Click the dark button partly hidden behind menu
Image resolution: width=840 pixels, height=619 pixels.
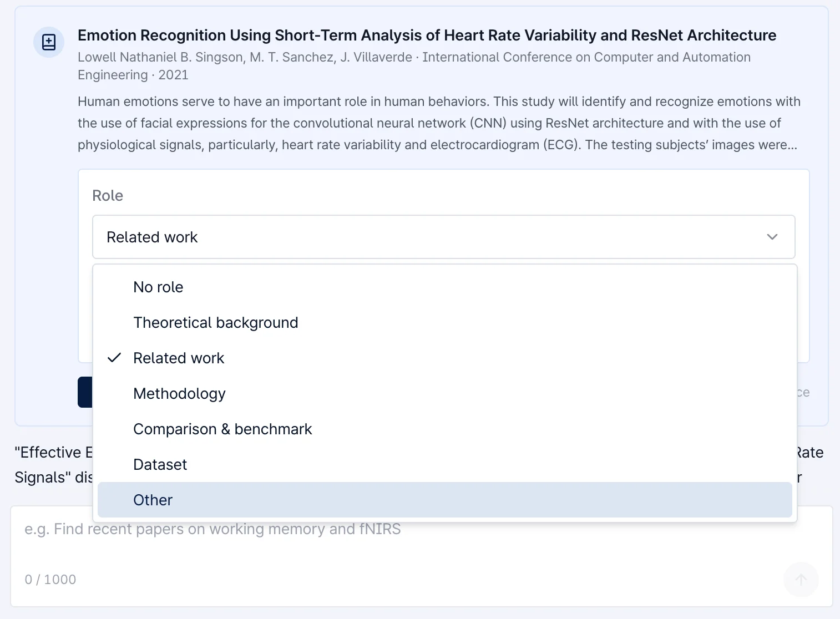85,392
